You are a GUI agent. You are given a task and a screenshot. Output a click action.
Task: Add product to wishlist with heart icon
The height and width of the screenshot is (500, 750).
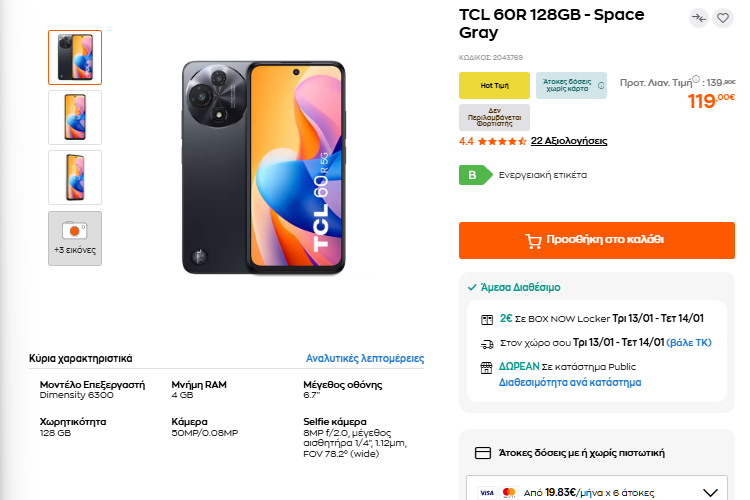pos(723,18)
